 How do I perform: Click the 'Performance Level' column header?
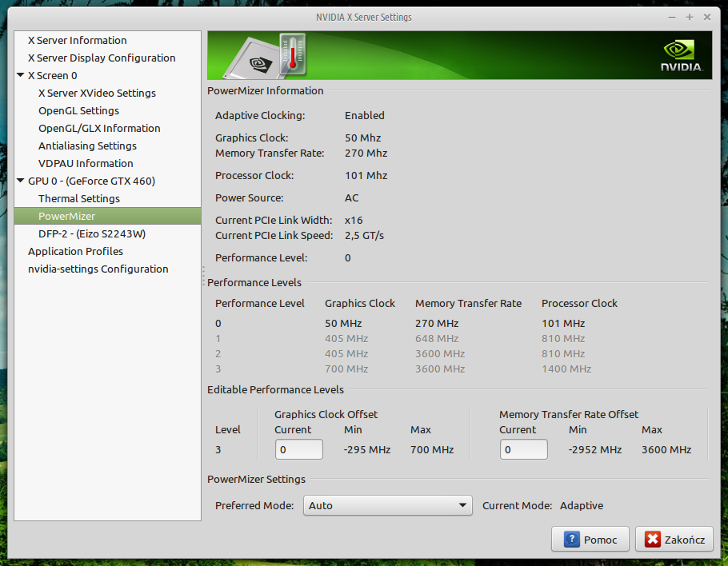260,304
